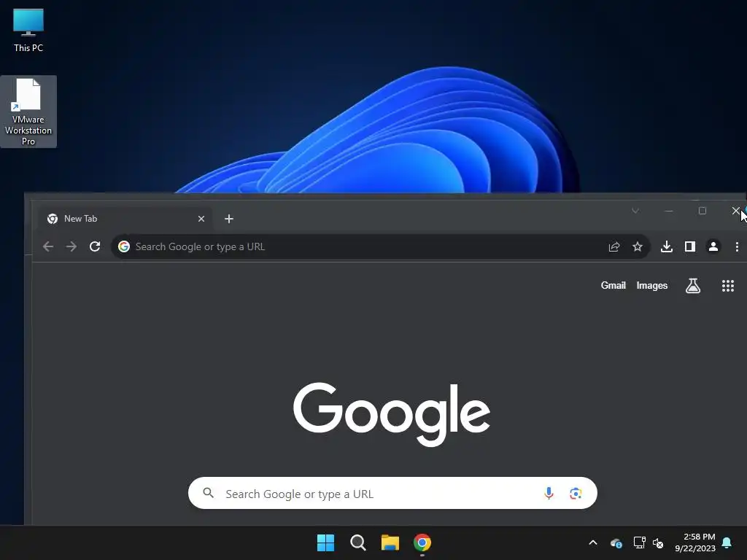Maximize the Chrome window

[x=703, y=211]
